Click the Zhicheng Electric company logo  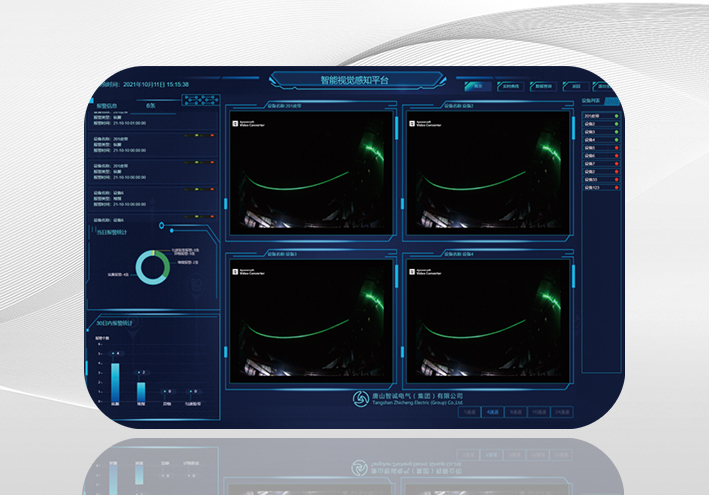[361, 399]
